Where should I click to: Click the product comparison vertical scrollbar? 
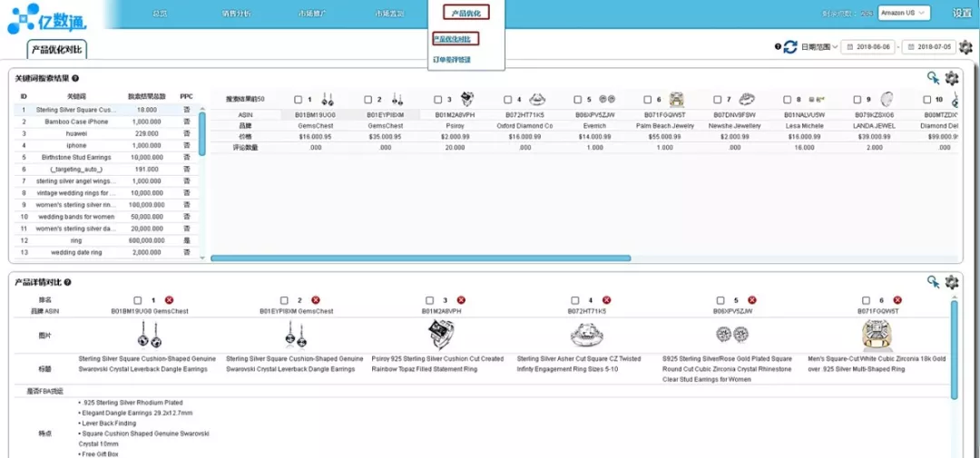pyautogui.click(x=954, y=350)
